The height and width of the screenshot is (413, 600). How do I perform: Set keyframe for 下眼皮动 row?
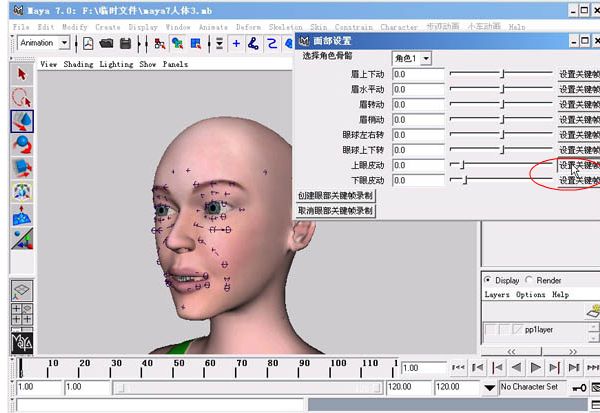(579, 180)
